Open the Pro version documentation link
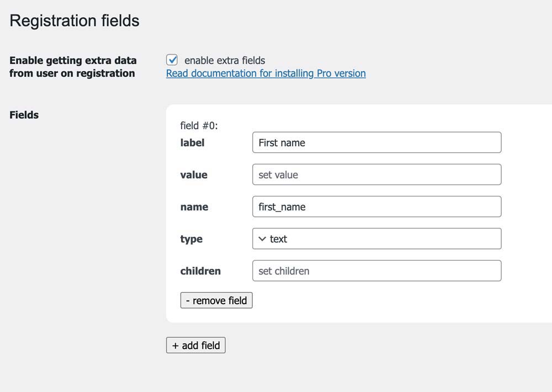 pos(266,73)
